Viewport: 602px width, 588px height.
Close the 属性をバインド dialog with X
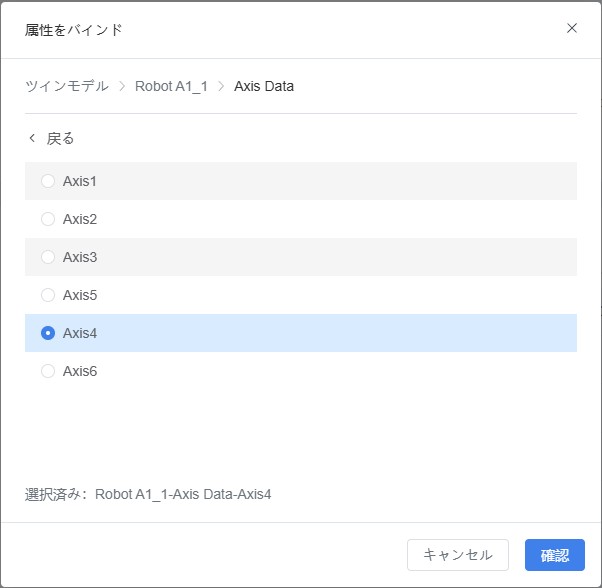pos(572,28)
